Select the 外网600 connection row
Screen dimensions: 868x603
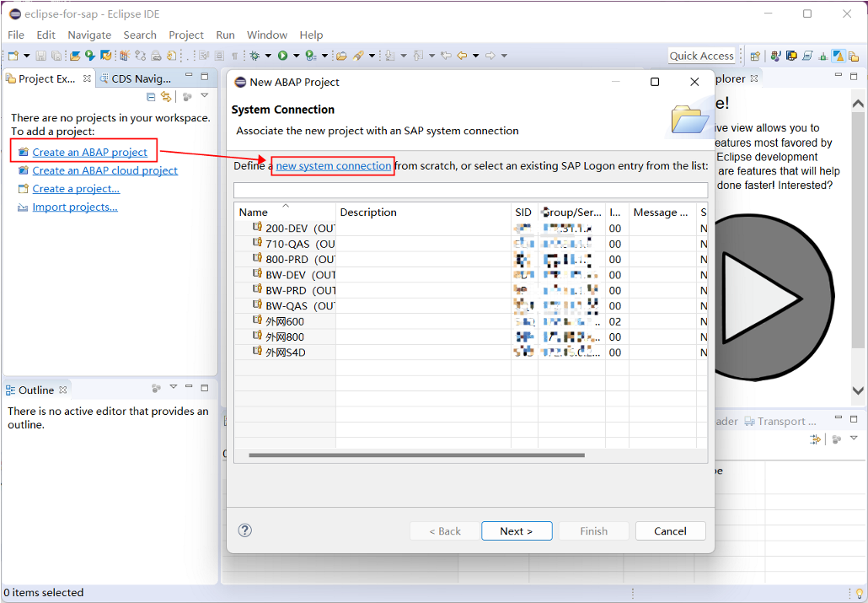tap(470, 321)
